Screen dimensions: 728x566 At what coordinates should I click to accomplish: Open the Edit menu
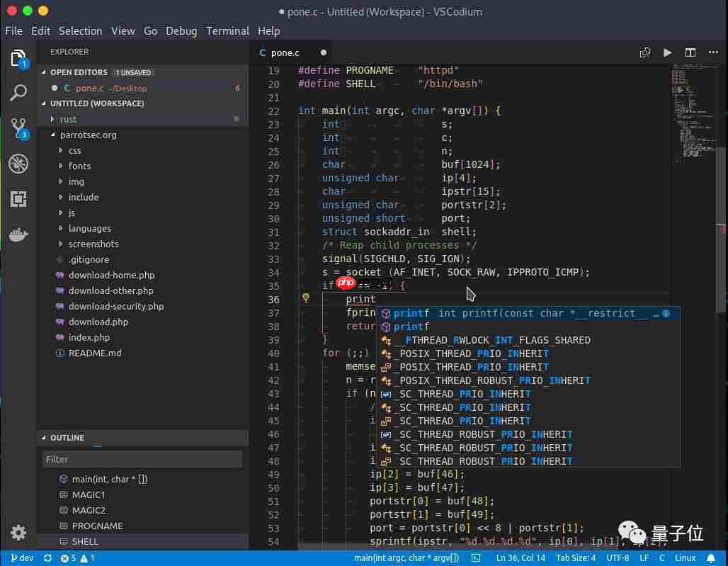40,31
